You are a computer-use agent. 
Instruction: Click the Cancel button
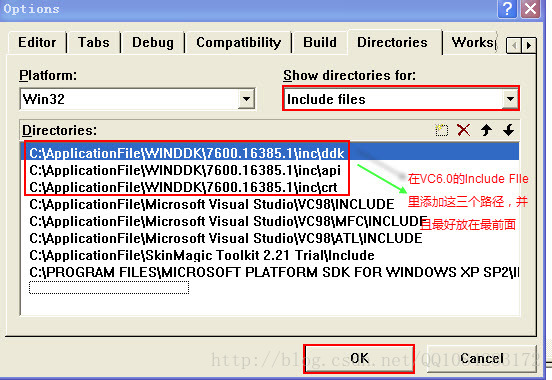pyautogui.click(x=482, y=359)
